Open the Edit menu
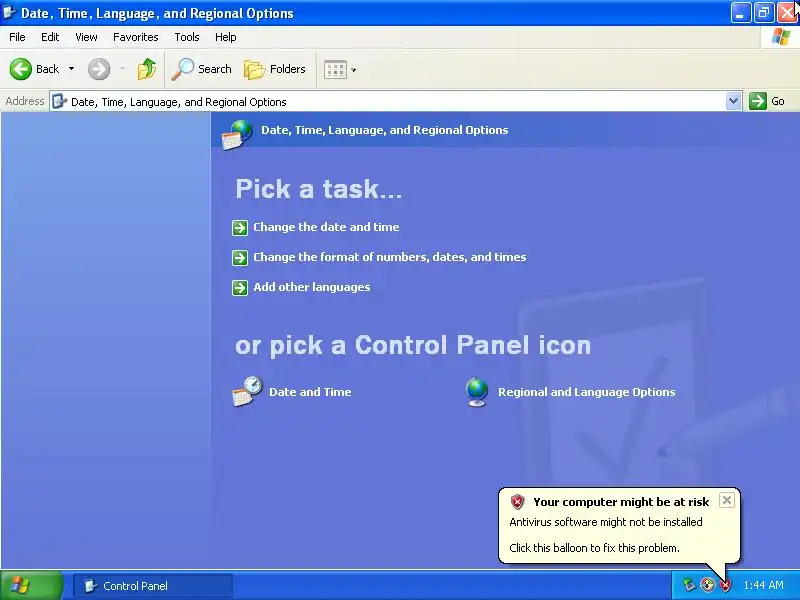This screenshot has height=600, width=800. coord(50,37)
